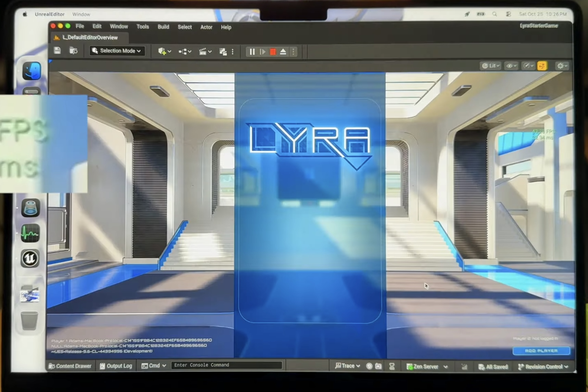This screenshot has height=392, width=588.
Task: Open the Selection Mode dropdown
Action: click(117, 51)
